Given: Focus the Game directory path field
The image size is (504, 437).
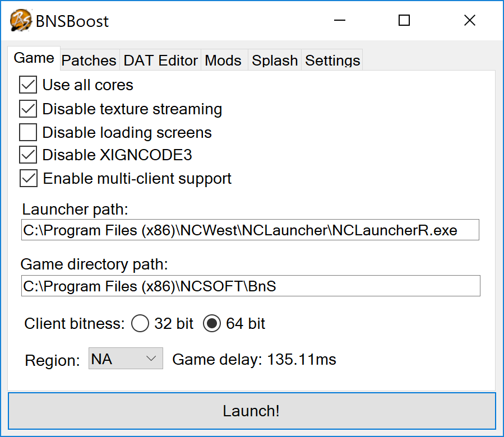Looking at the screenshot, I should pos(251,286).
